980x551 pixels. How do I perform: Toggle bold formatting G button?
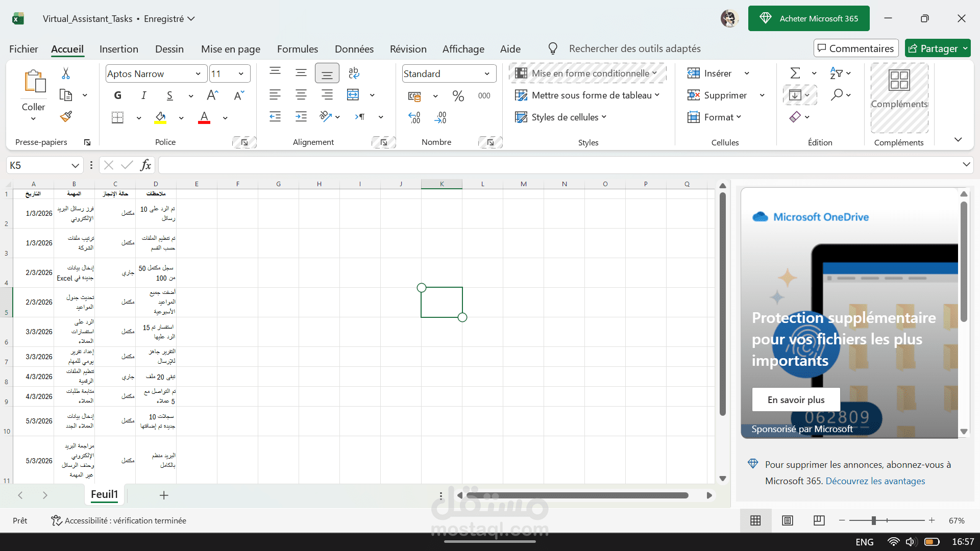coord(118,95)
